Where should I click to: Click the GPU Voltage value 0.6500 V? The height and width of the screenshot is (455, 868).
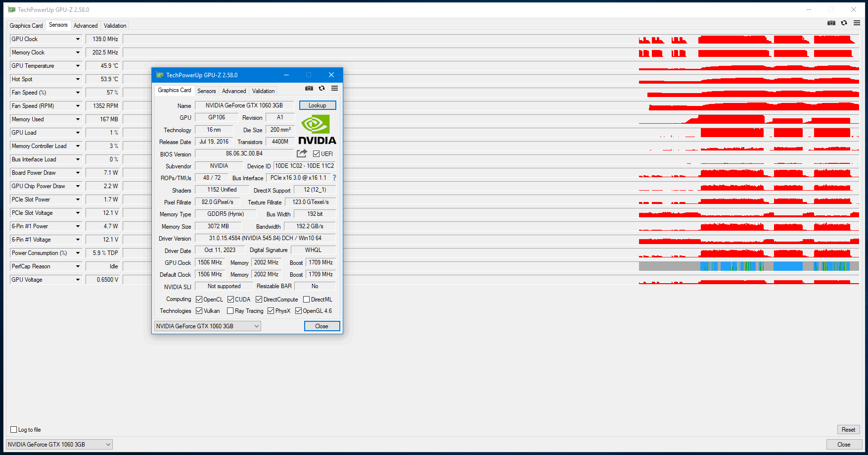coord(103,280)
